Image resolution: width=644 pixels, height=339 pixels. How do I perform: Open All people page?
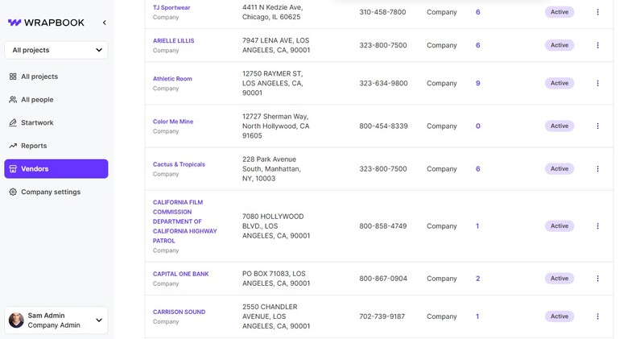pyautogui.click(x=37, y=100)
